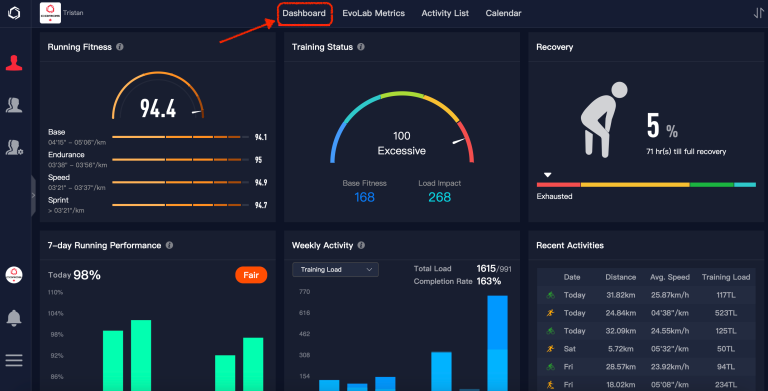Click the Avg. Speed column header
This screenshot has height=391, width=768.
click(x=670, y=277)
